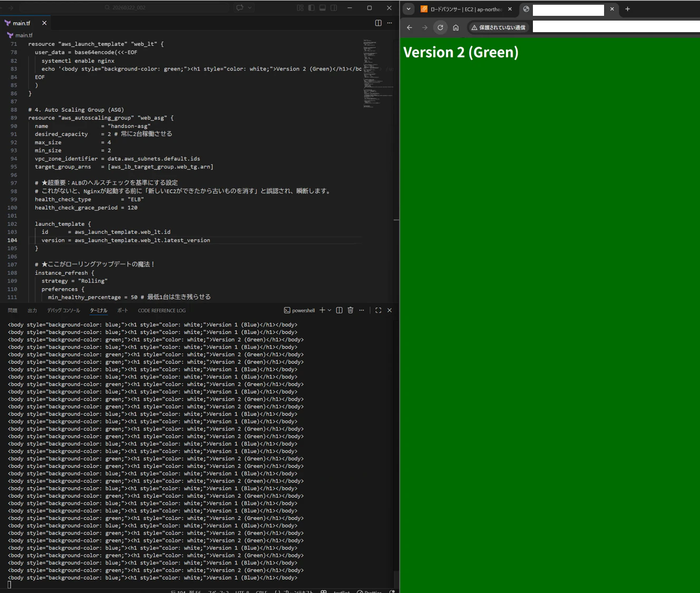Click health_check_type = "ELB" line
This screenshot has height=593, width=700.
click(89, 200)
